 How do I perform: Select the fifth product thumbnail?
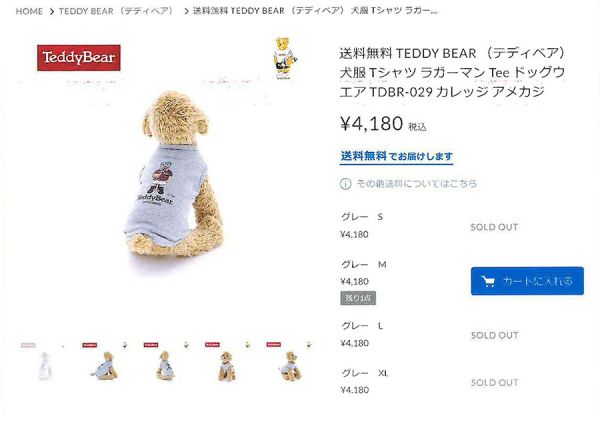[289, 362]
